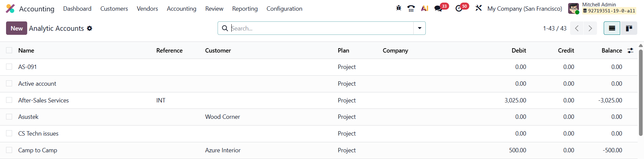The image size is (644, 159).
Task: Check the AS-091 row checkbox
Action: click(9, 67)
